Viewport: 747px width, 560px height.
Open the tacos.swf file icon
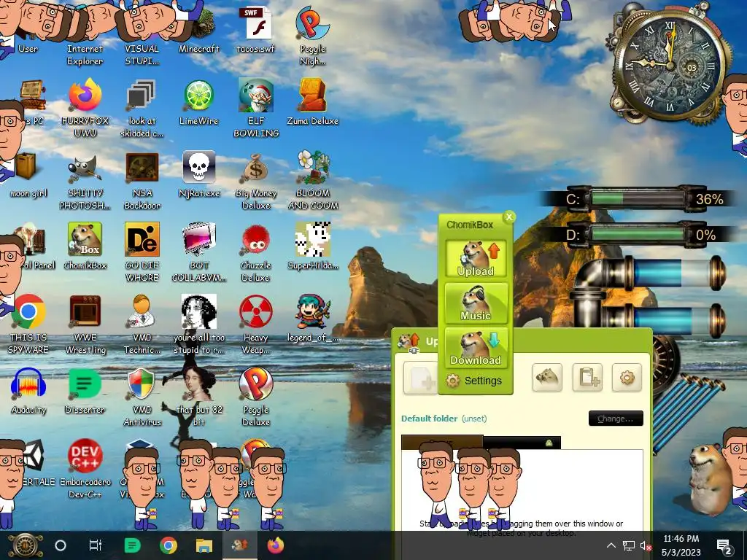pos(256,28)
